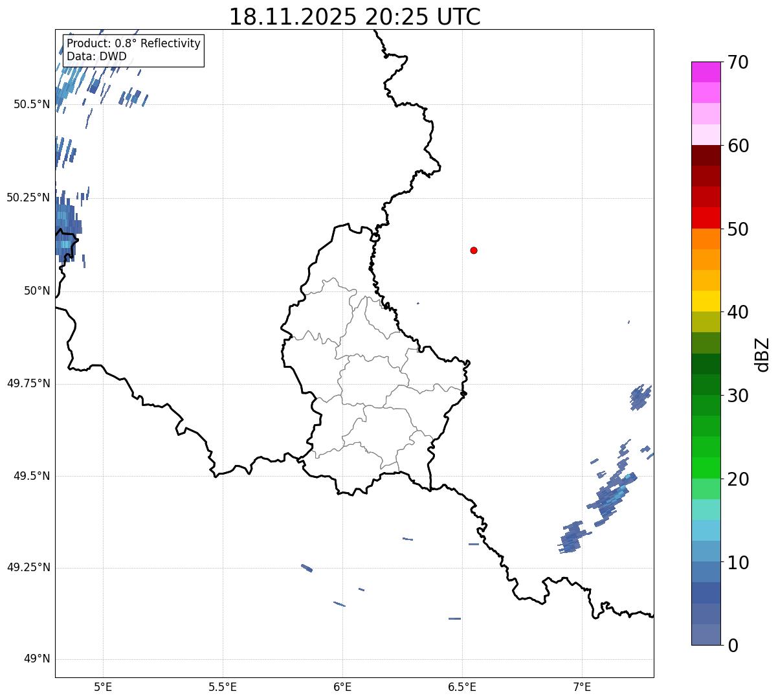Click the 50.25°N latitude label
The height and width of the screenshot is (700, 778).
pyautogui.click(x=28, y=198)
